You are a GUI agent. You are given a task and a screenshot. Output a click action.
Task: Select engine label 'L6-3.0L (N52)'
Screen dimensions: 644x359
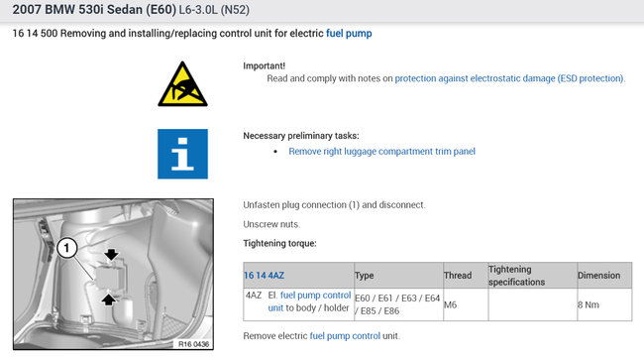(214, 10)
